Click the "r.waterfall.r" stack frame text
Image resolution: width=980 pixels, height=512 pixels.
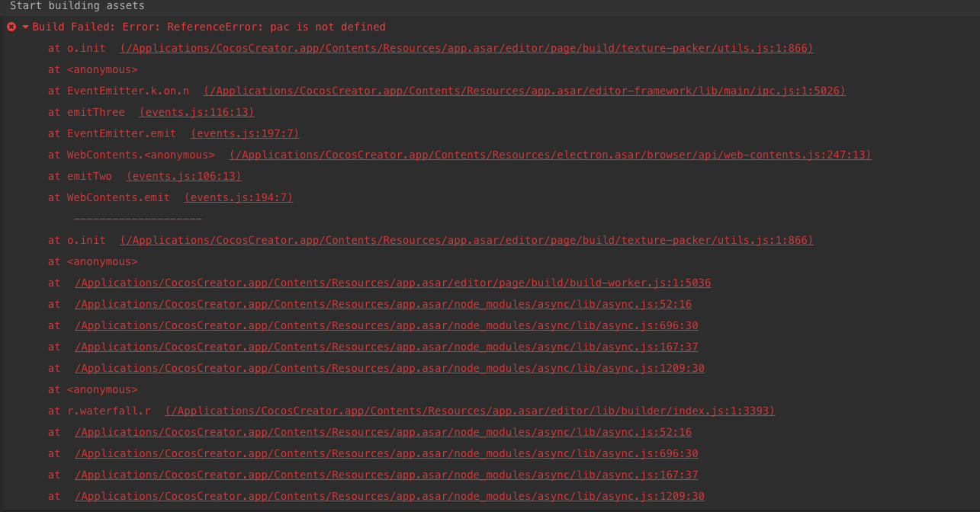pos(108,411)
